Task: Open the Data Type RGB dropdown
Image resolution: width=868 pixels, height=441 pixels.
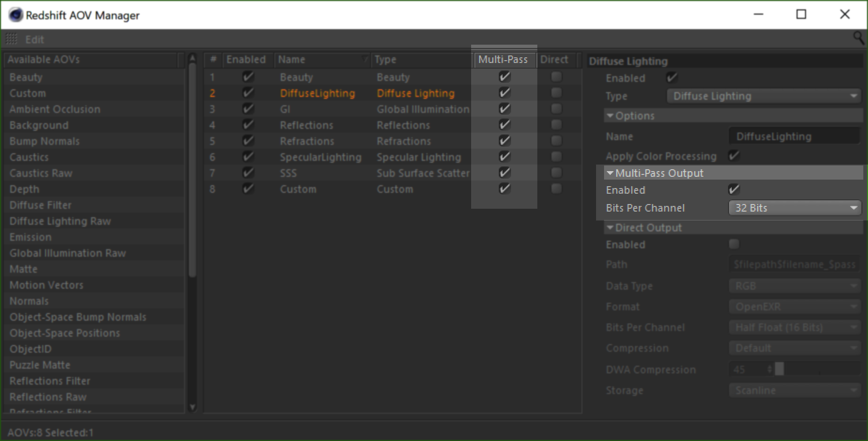Action: tap(795, 286)
